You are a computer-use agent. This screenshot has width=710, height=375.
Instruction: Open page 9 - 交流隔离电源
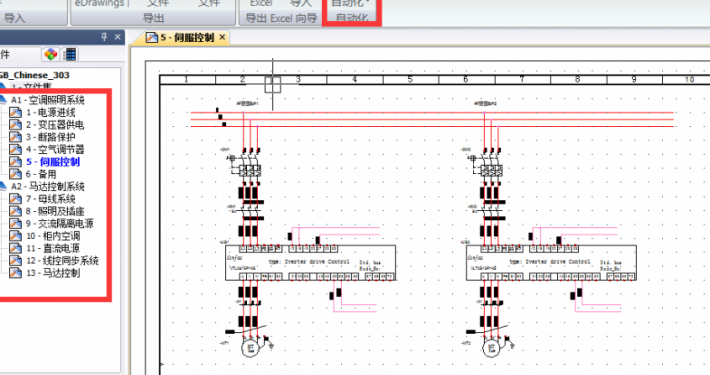(60, 224)
